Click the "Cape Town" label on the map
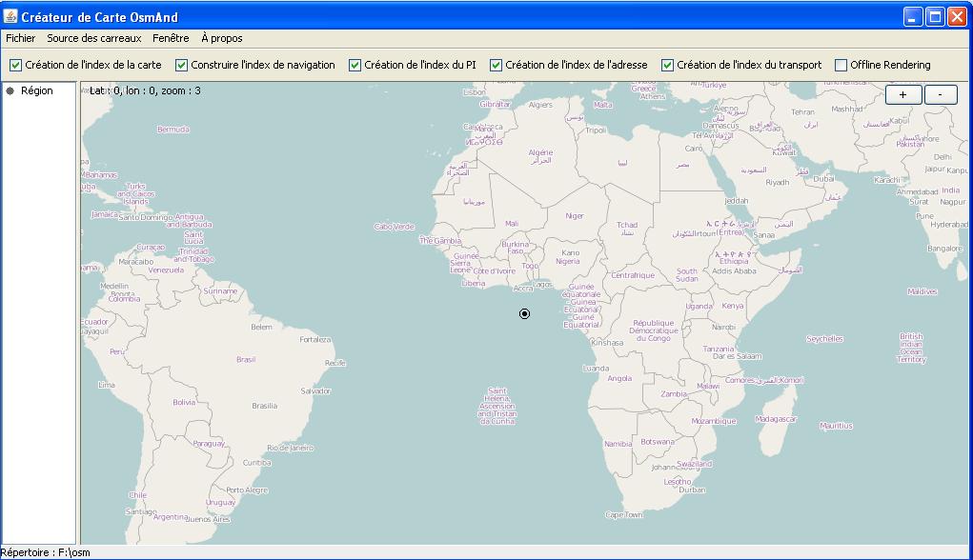Image resolution: width=973 pixels, height=560 pixels. point(624,514)
